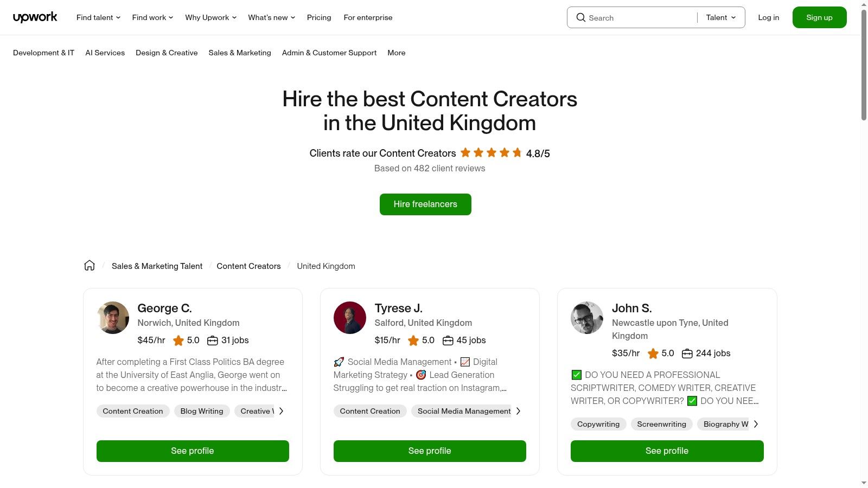
Task: Open the Talent search category dropdown
Action: click(721, 17)
